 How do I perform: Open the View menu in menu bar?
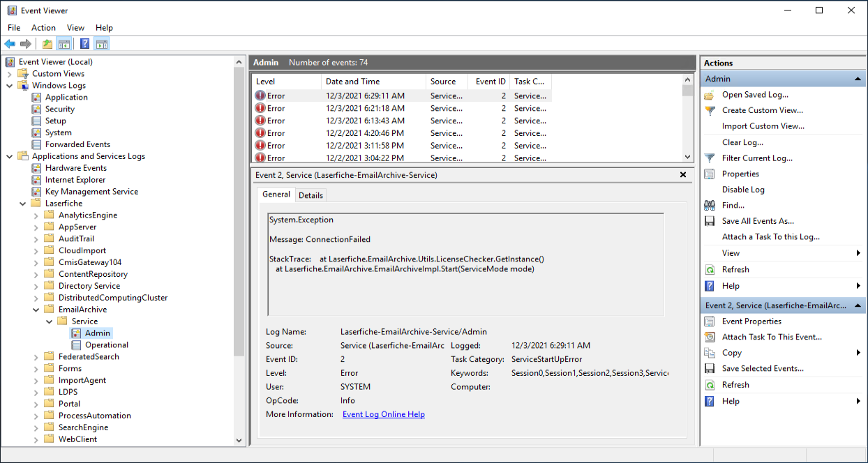coord(75,28)
